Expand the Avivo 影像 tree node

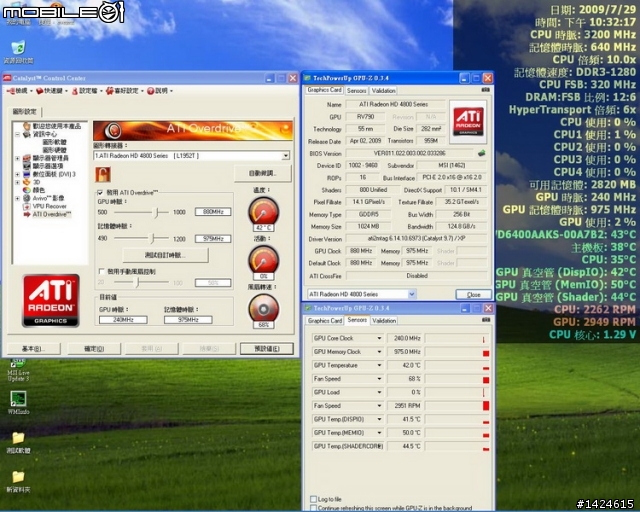[x=18, y=198]
